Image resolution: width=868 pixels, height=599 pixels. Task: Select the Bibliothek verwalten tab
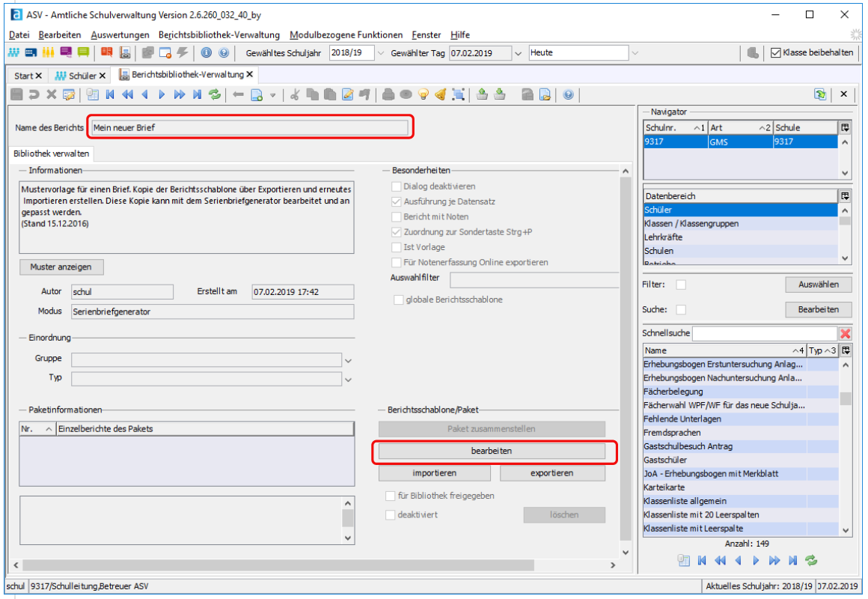coord(52,153)
